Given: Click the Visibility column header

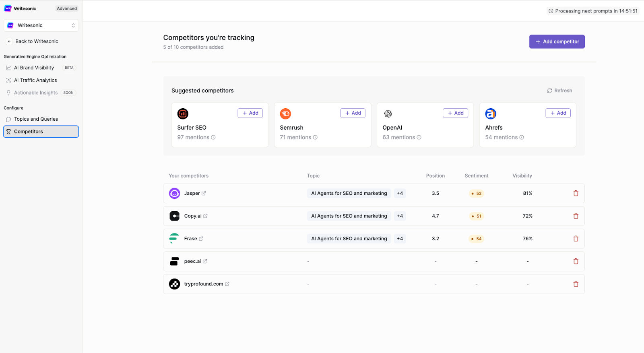Looking at the screenshot, I should (x=522, y=176).
